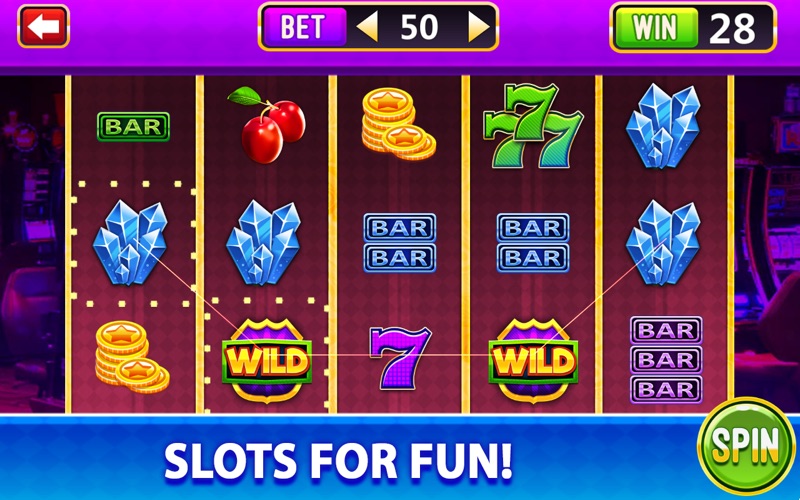This screenshot has height=500, width=800.
Task: Select the gold coins on the first reel
Action: pos(132,357)
